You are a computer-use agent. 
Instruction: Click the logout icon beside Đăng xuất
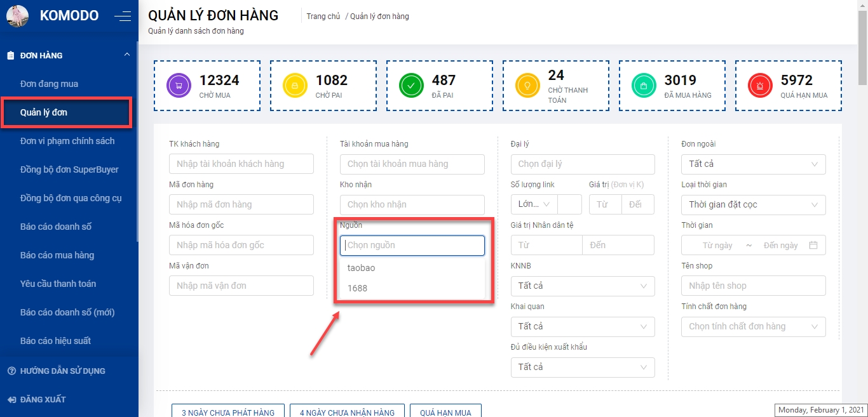click(x=11, y=399)
